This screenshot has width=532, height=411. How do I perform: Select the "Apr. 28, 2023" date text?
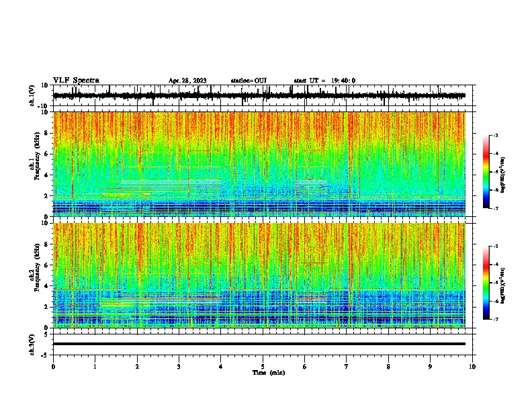tap(187, 81)
